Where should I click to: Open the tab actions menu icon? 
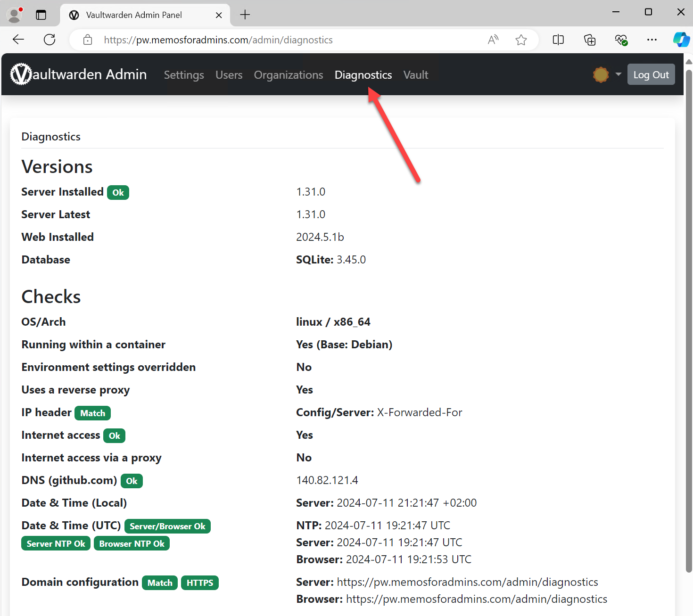[41, 15]
